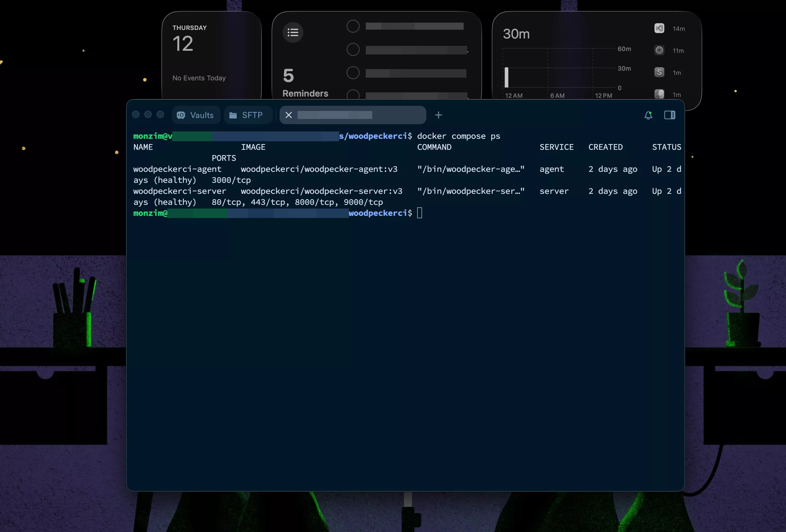Click the "docker compose ps" command text

tap(458, 136)
